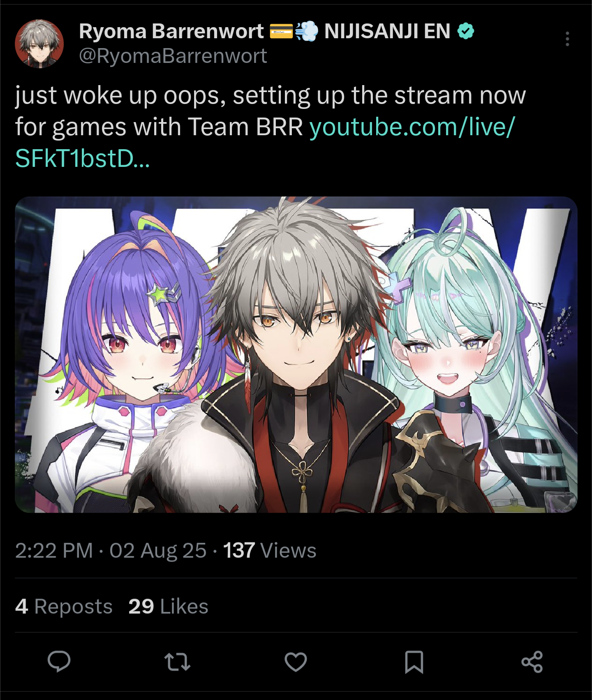Like the post with heart icon

[296, 662]
